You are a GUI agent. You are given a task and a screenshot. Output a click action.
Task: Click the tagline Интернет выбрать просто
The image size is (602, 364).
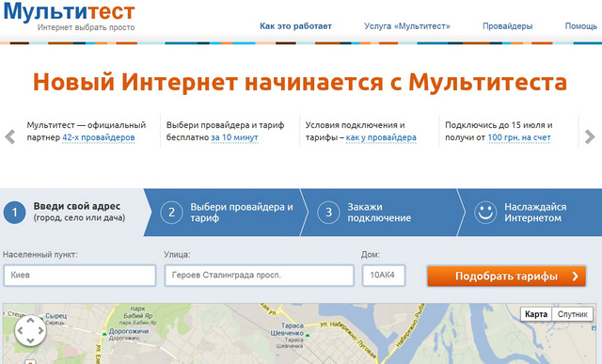(86, 27)
